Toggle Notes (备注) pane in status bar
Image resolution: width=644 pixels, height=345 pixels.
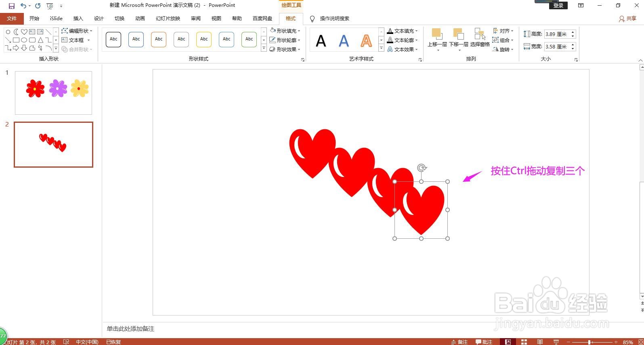click(x=459, y=342)
